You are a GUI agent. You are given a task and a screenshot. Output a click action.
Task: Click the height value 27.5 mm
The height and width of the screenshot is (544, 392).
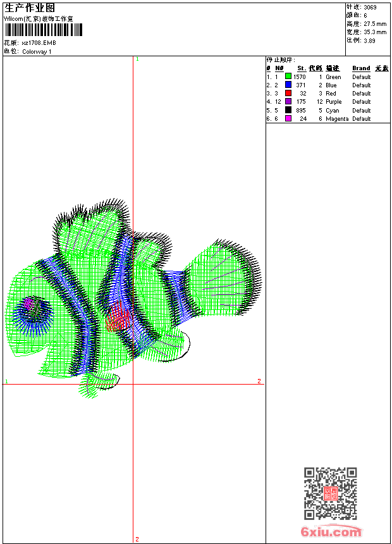(375, 24)
